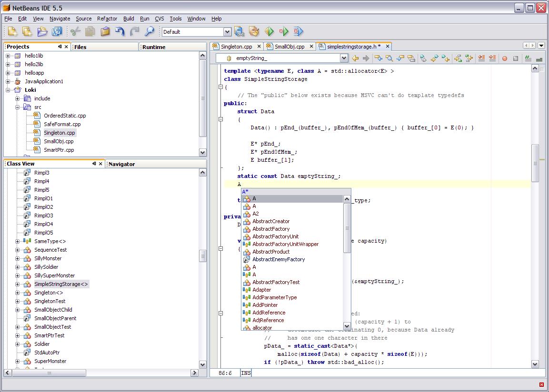
Task: Click the Open Project toolbar icon
Action: point(42,31)
